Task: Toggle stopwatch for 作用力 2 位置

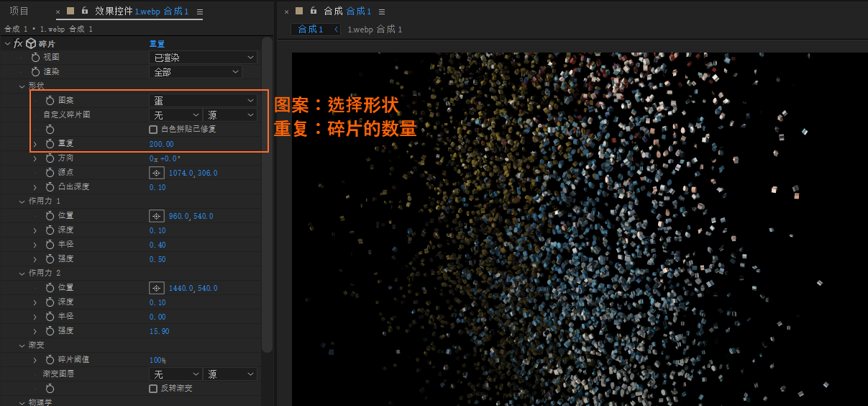Action: (50, 287)
